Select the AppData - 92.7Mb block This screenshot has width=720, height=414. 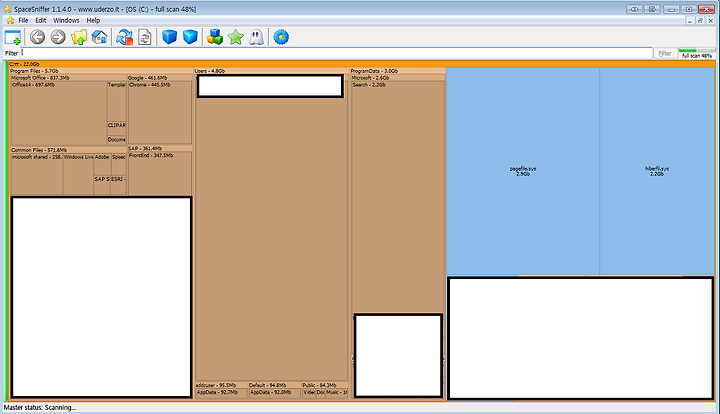(x=221, y=393)
